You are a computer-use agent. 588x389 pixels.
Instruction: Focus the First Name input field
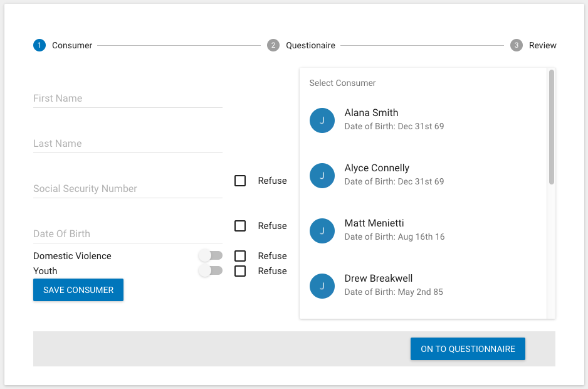point(127,99)
